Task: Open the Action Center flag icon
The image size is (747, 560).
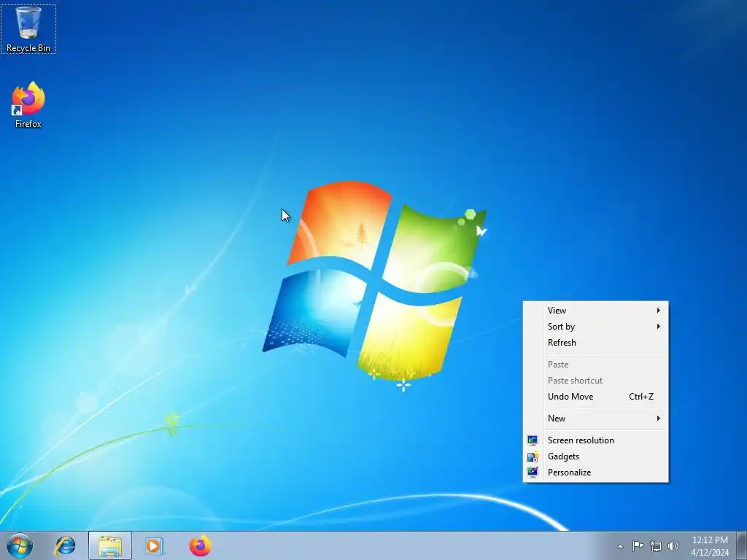Action: (x=638, y=546)
